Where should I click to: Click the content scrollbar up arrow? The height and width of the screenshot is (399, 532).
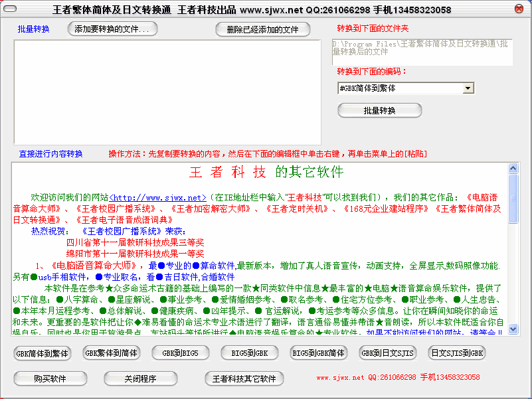[x=513, y=168]
